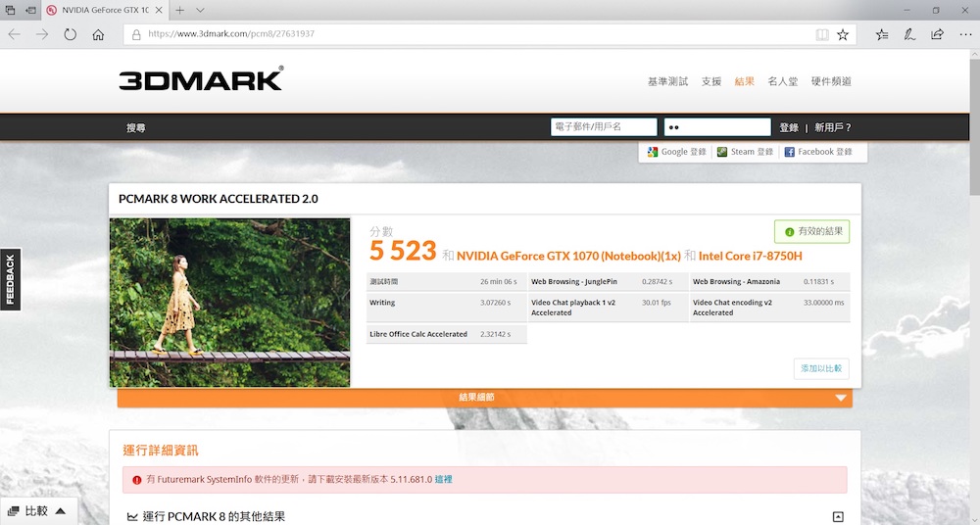Screen dimensions: 980x525
Task: Open the 結果 menu item
Action: point(745,81)
